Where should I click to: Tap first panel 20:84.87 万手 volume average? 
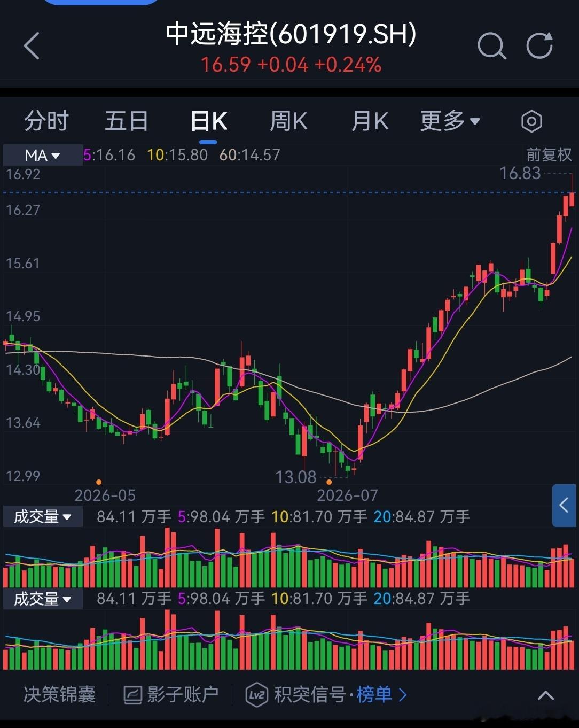(x=422, y=517)
